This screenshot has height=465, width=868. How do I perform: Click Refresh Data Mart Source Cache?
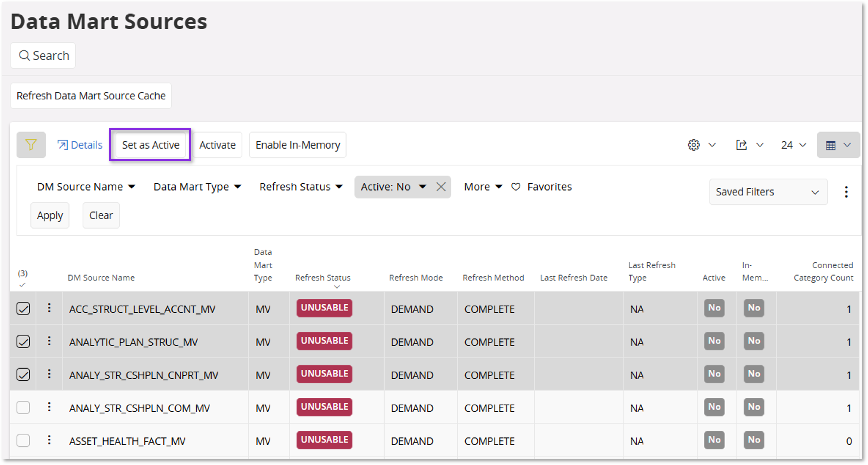91,96
